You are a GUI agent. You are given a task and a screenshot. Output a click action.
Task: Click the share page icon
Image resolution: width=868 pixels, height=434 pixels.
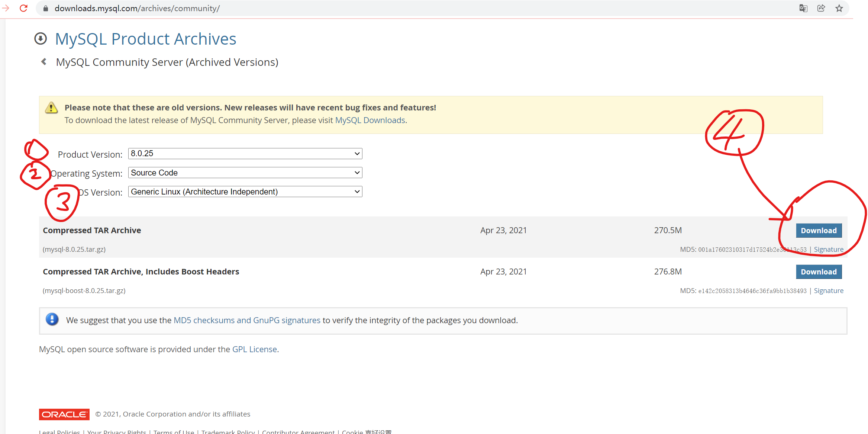point(821,8)
